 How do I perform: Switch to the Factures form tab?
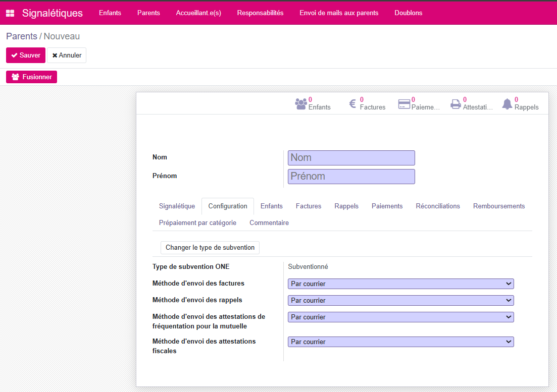[309, 206]
